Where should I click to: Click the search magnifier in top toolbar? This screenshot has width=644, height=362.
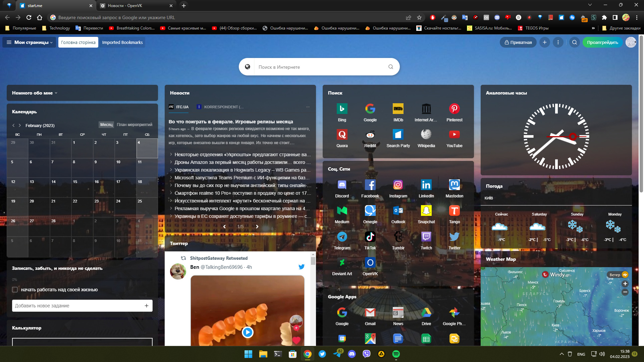coord(574,43)
